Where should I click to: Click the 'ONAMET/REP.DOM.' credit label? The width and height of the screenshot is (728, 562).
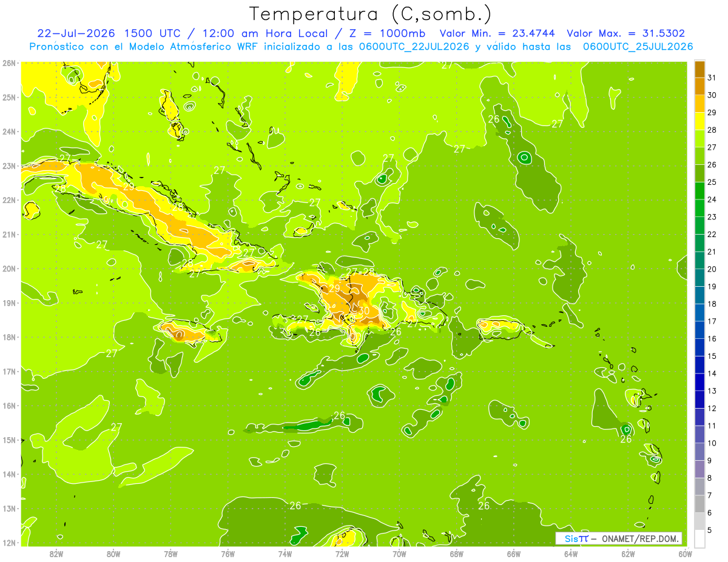tap(641, 538)
